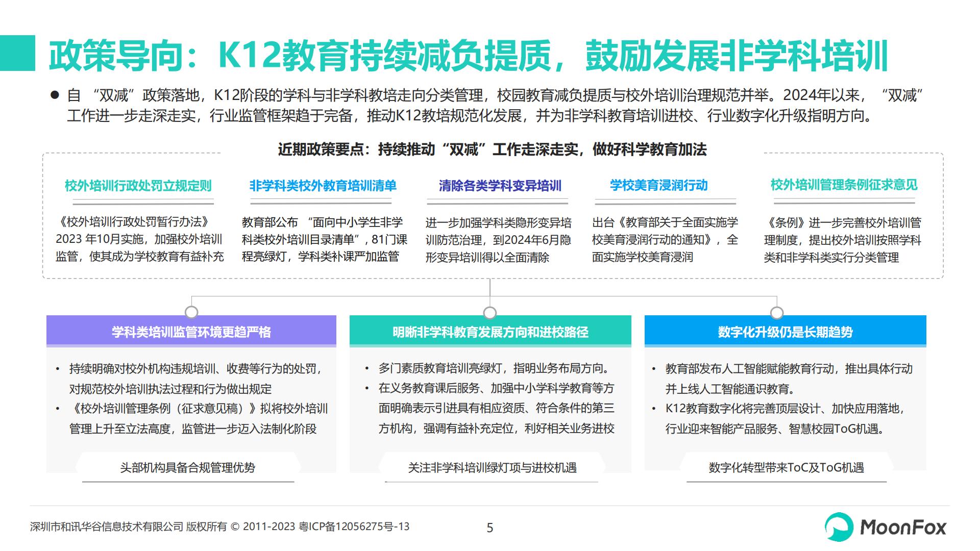
Task: Select the 学校美育浸润行动 heading
Action: (658, 185)
